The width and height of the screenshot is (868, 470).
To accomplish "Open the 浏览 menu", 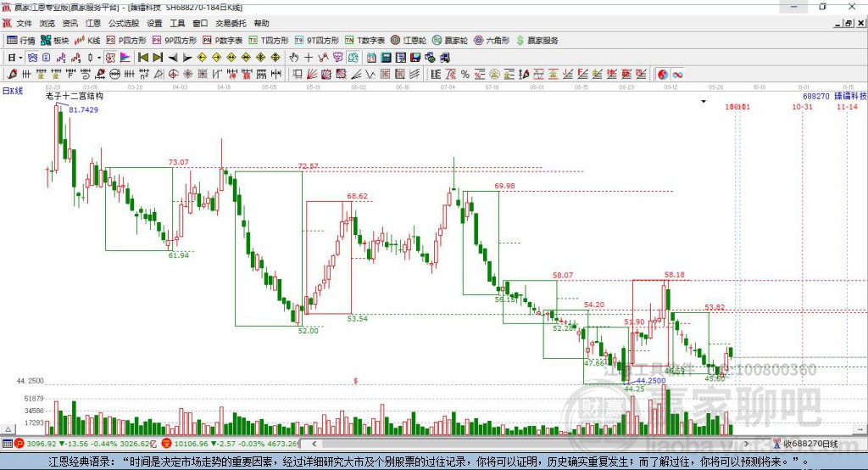I will click(x=47, y=23).
